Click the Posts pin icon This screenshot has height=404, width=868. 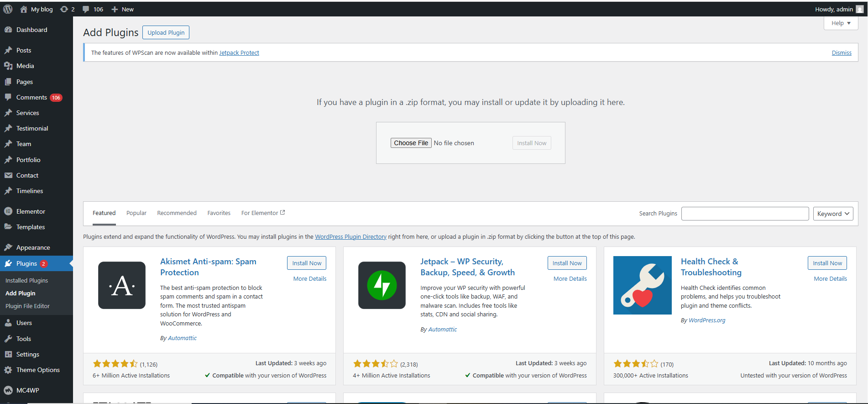coord(8,50)
